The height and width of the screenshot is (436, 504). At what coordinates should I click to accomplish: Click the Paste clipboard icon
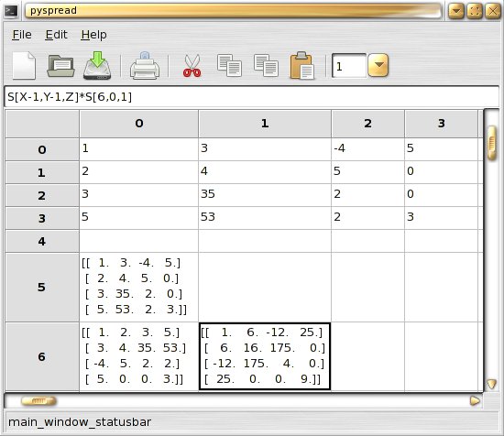tap(301, 66)
